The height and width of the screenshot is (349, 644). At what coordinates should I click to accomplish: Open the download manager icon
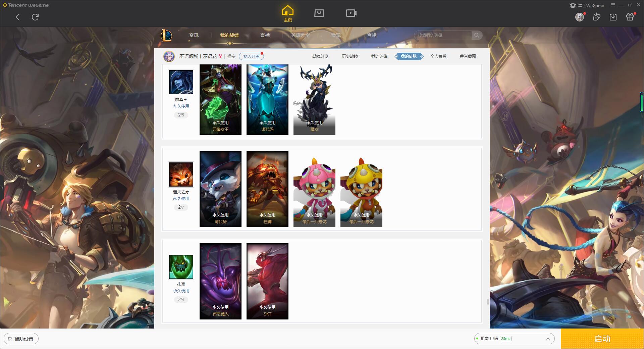pyautogui.click(x=613, y=17)
